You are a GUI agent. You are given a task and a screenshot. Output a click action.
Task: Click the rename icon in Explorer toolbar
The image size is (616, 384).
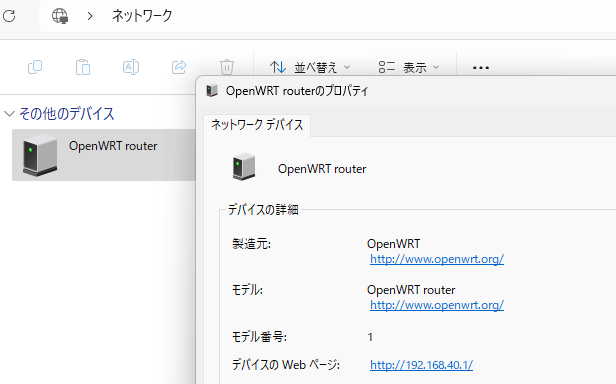(131, 67)
